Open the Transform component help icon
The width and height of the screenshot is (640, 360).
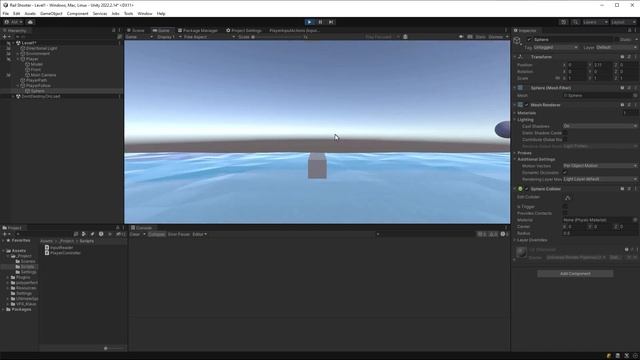(622, 57)
